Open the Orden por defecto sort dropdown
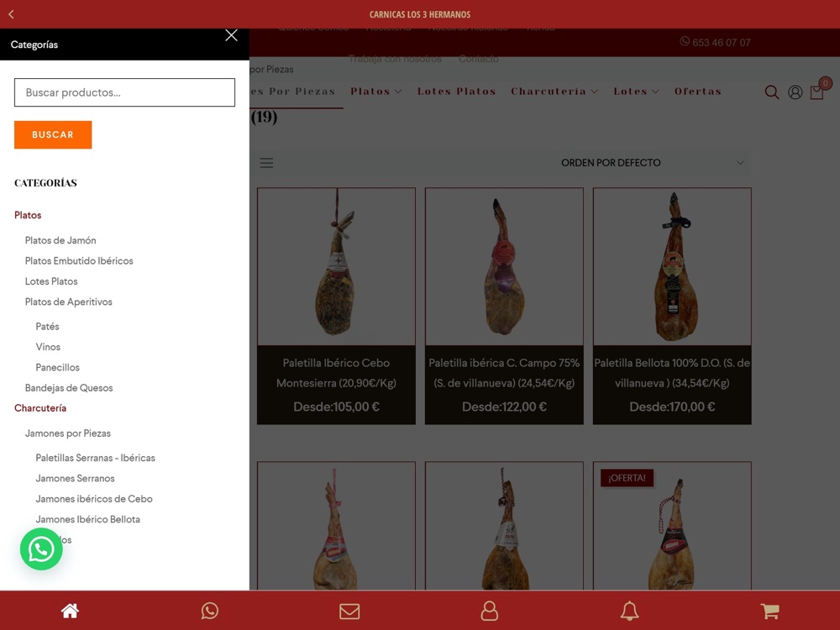The height and width of the screenshot is (630, 840). [x=653, y=162]
